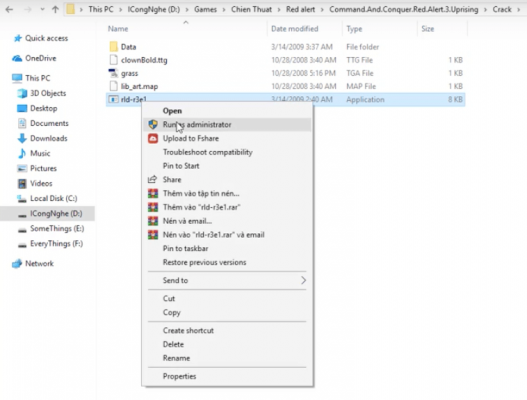
Task: Open Documents in sidebar
Action: tap(43, 123)
